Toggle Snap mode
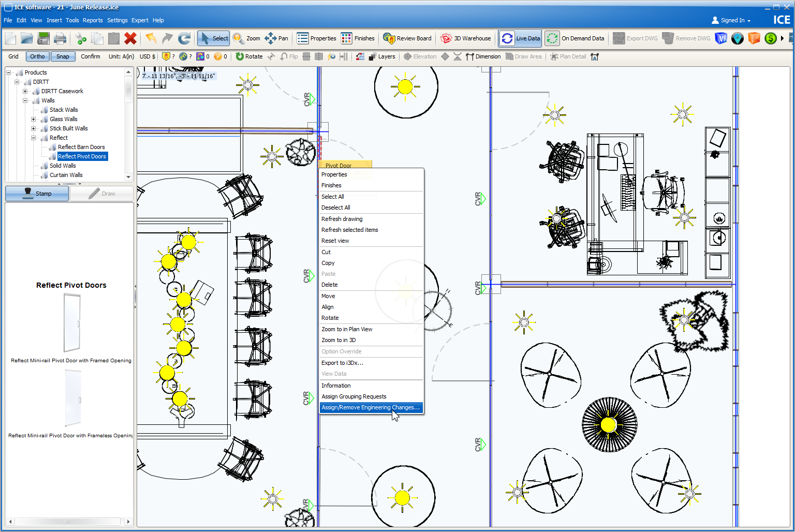 click(x=63, y=56)
